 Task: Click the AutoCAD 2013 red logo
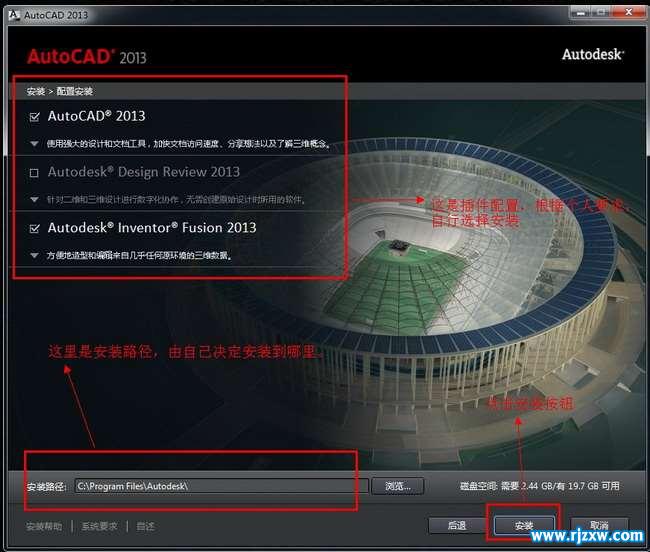tap(87, 57)
